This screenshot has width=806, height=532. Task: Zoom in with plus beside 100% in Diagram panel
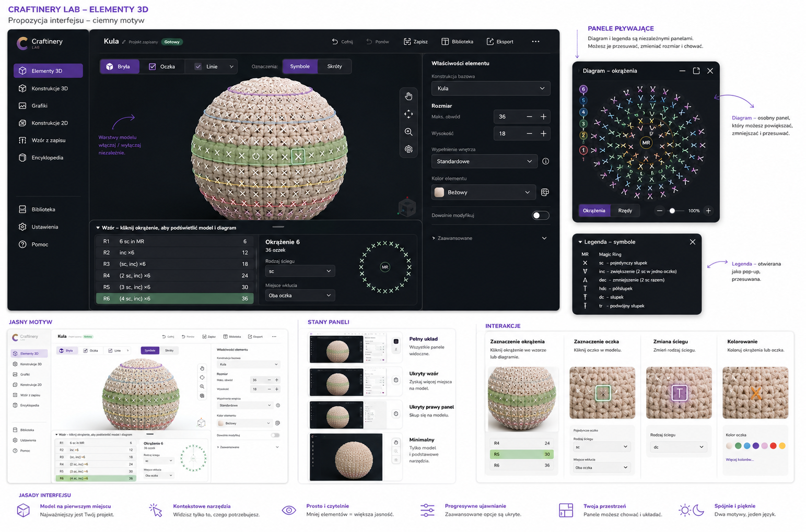click(708, 211)
